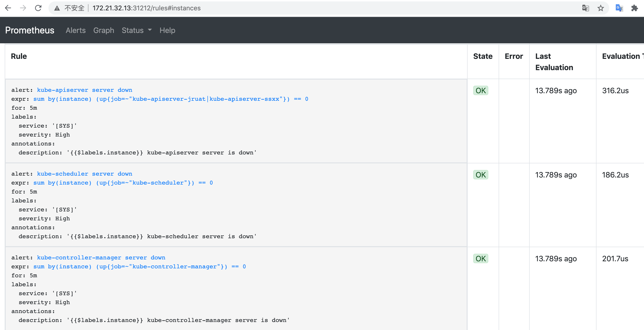Navigate to the Alerts page
Viewport: 644px width, 330px height.
point(76,30)
